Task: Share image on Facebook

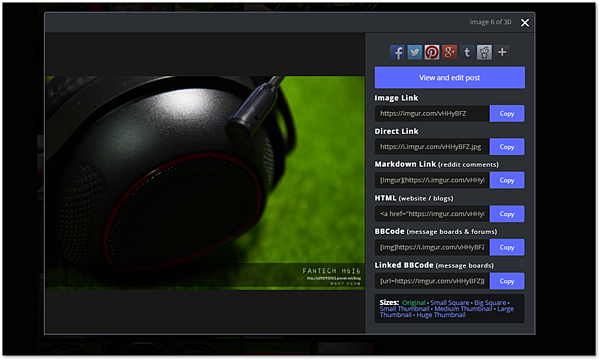Action: 397,52
